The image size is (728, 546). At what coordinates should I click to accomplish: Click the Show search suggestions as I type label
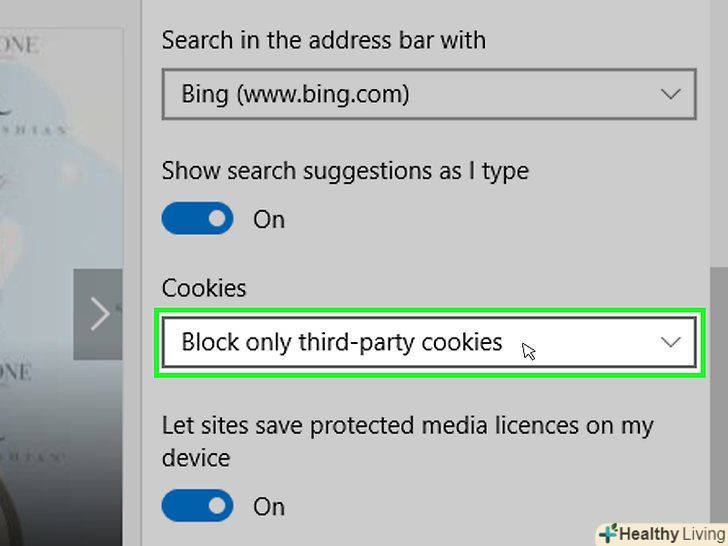(345, 171)
